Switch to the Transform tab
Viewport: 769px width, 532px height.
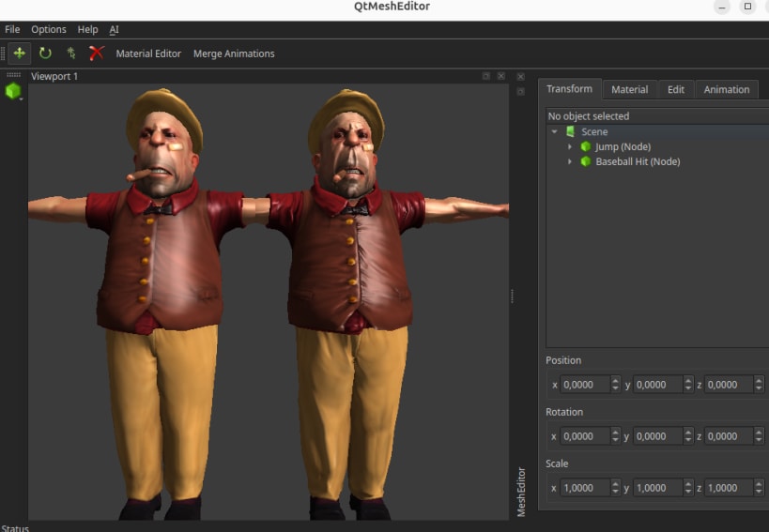[x=569, y=88]
